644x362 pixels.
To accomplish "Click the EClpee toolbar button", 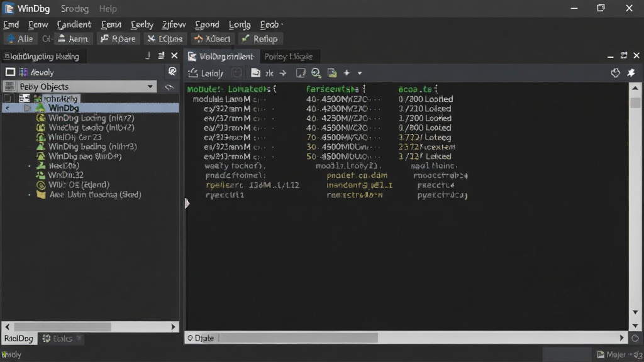I will point(165,39).
